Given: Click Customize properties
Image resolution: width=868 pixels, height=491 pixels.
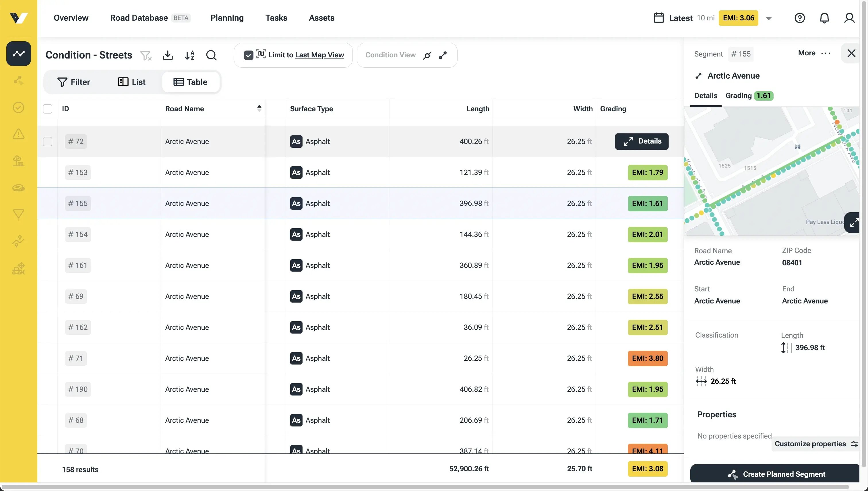Looking at the screenshot, I should [x=816, y=444].
